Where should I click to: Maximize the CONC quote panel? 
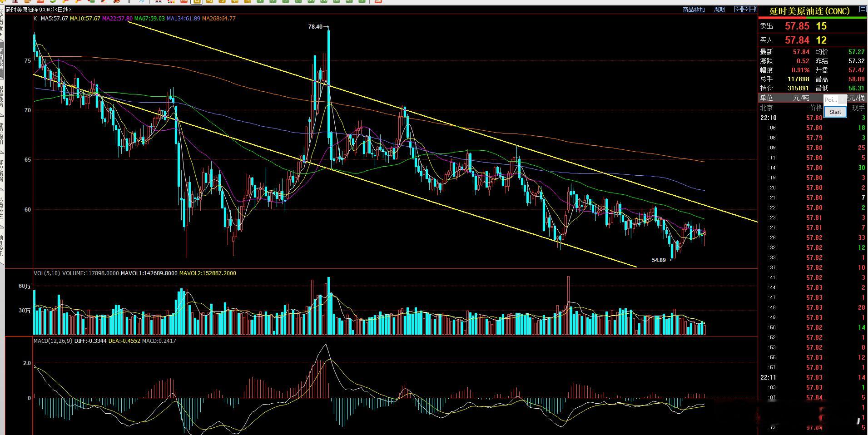pyautogui.click(x=863, y=10)
